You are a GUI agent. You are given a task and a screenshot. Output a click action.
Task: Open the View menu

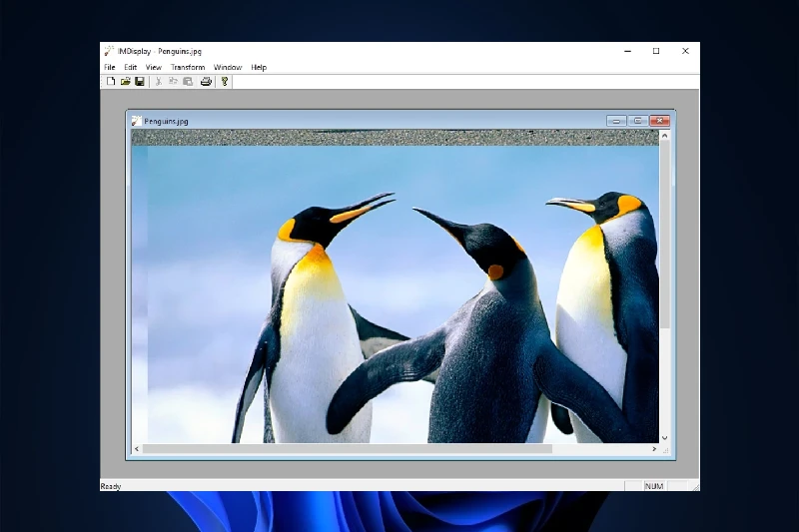(153, 67)
